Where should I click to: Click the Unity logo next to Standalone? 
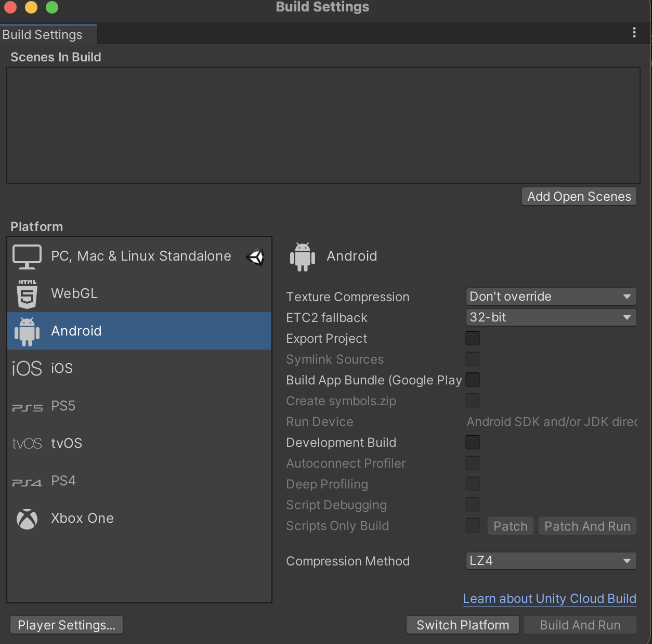click(255, 257)
